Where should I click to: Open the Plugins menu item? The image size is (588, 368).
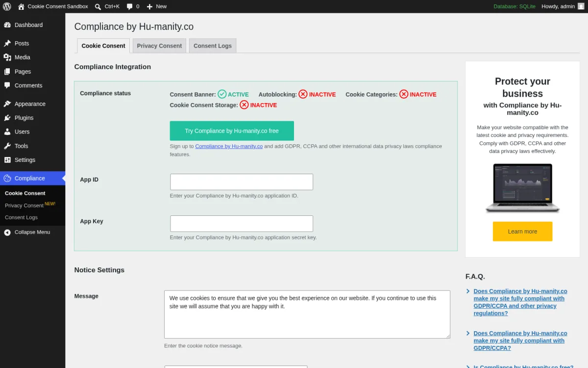(32, 118)
